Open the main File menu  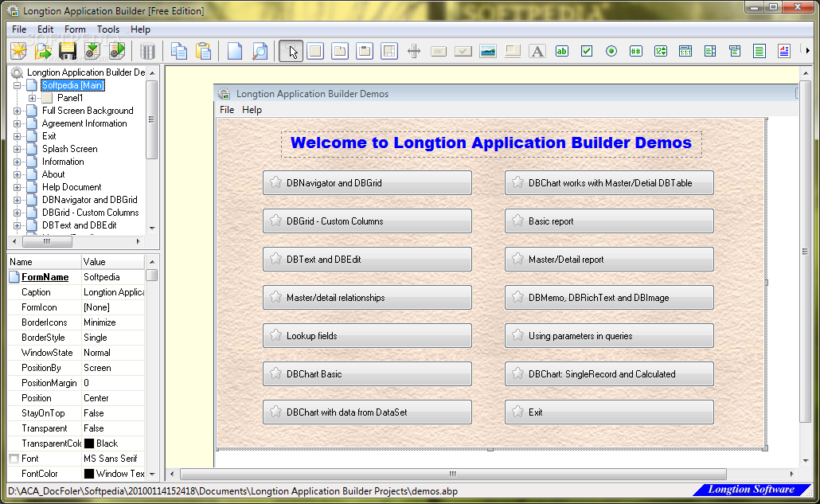pos(19,29)
